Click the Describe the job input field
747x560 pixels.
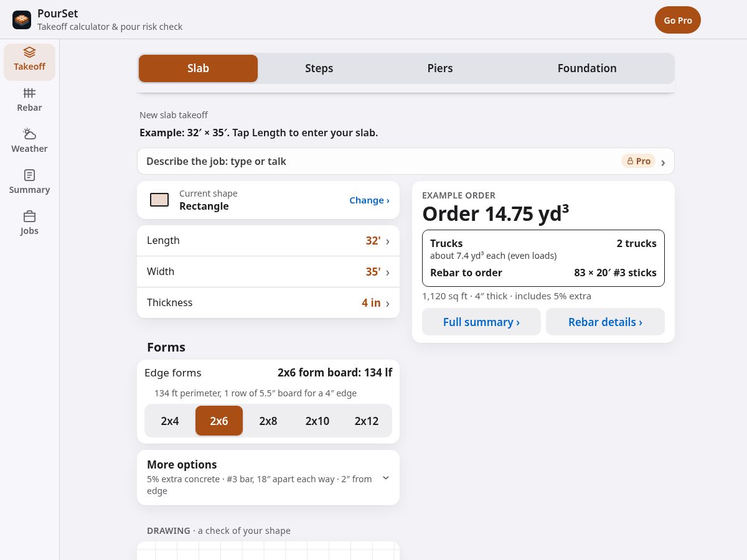406,161
